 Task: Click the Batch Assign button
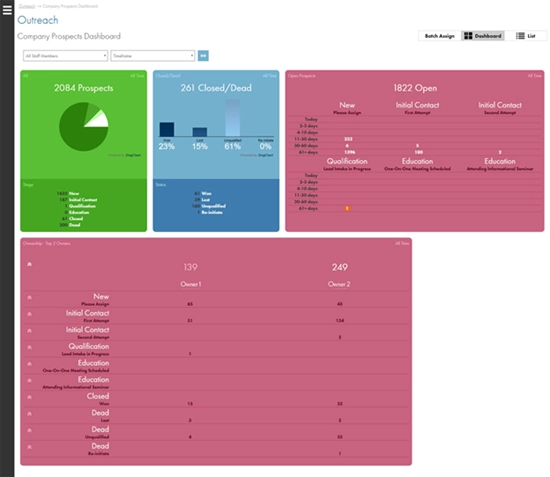click(x=440, y=36)
